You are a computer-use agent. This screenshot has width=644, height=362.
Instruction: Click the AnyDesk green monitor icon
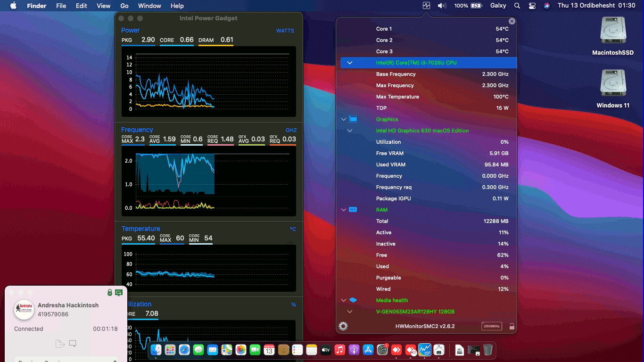click(x=119, y=293)
